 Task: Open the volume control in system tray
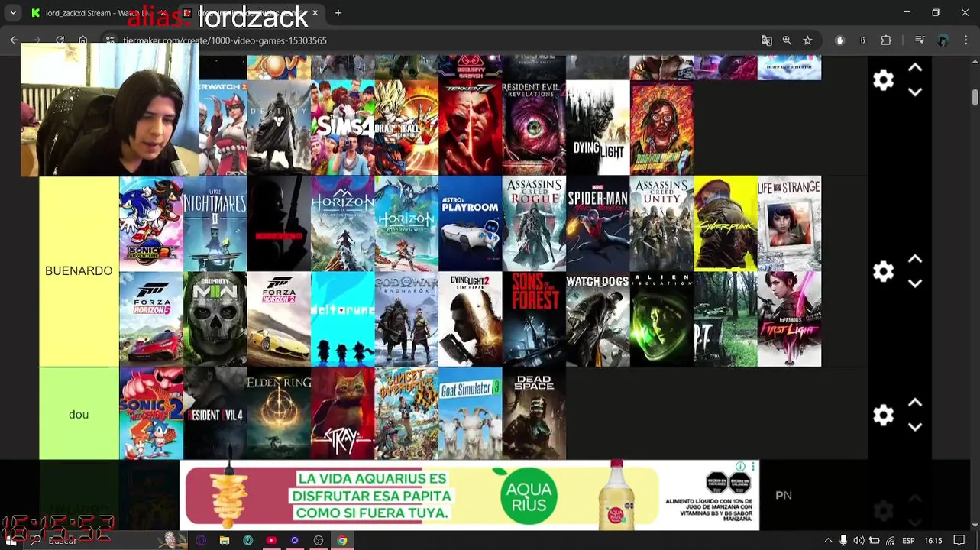click(x=859, y=541)
